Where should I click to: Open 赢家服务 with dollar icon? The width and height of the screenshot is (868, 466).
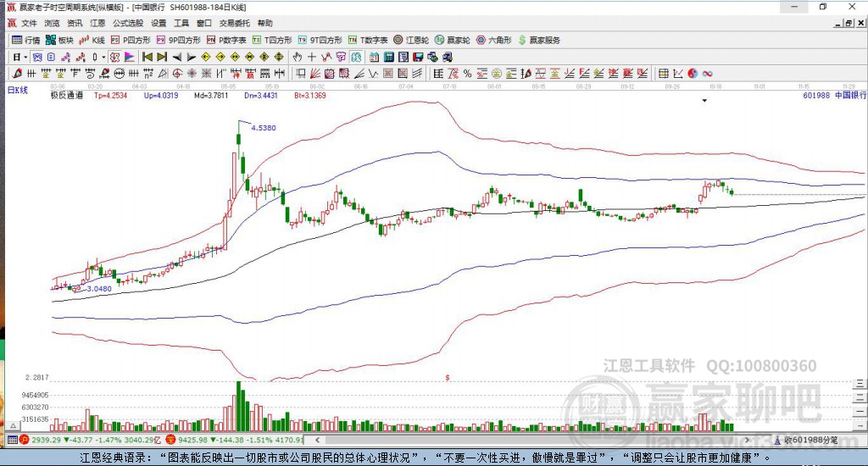(x=539, y=40)
